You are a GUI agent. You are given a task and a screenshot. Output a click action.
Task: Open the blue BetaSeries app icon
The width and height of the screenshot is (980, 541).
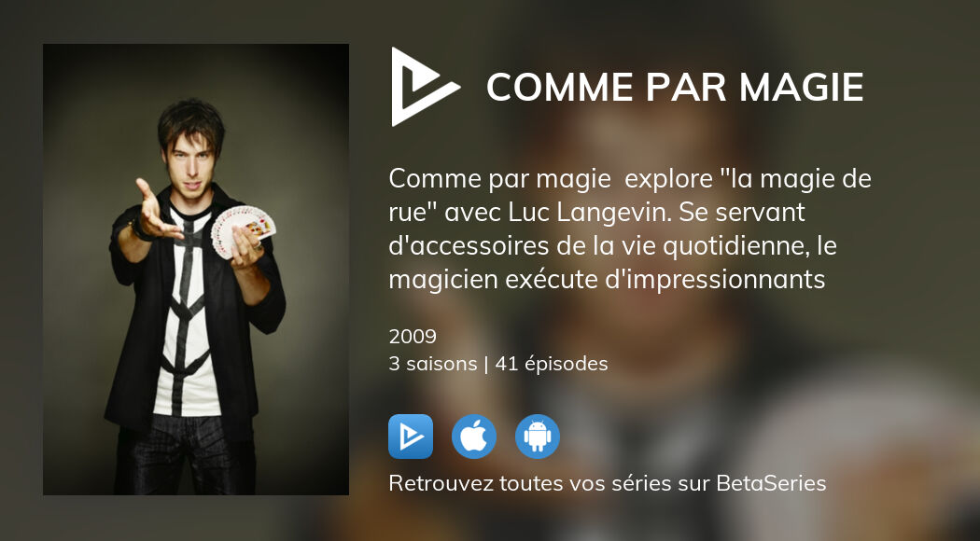coord(411,437)
